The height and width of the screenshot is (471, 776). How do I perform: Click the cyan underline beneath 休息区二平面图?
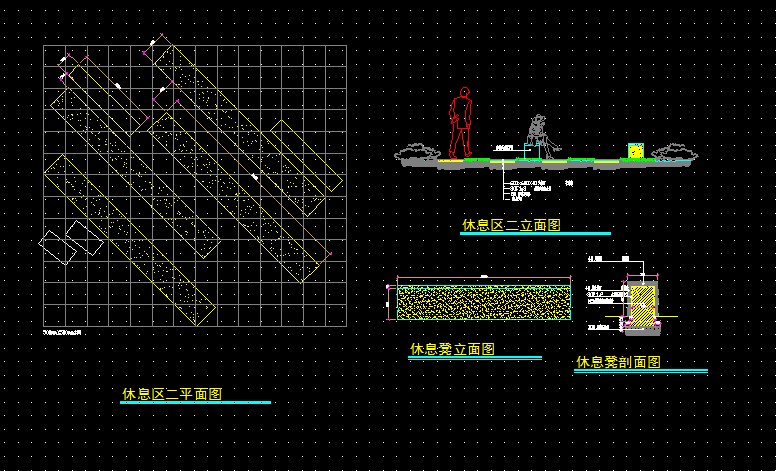click(195, 403)
